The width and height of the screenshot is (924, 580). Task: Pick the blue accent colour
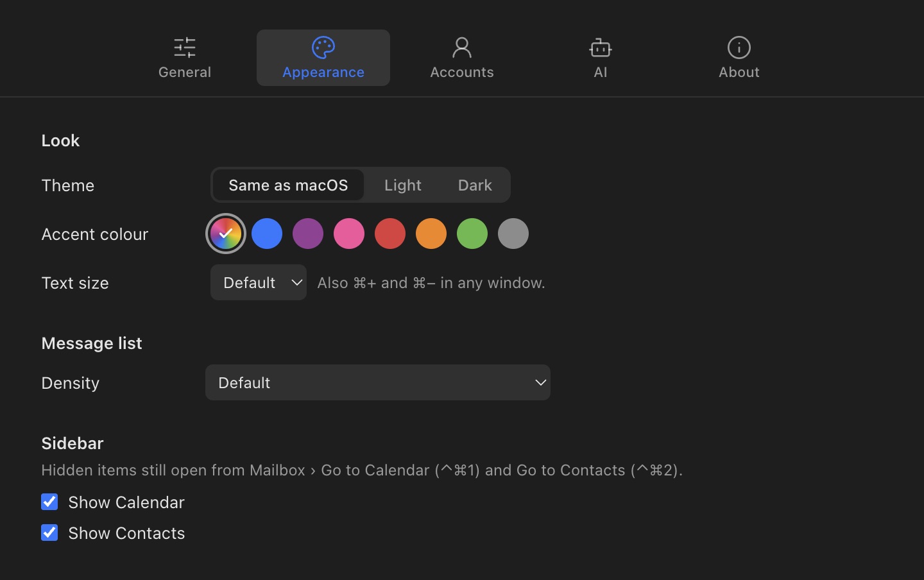(x=267, y=234)
